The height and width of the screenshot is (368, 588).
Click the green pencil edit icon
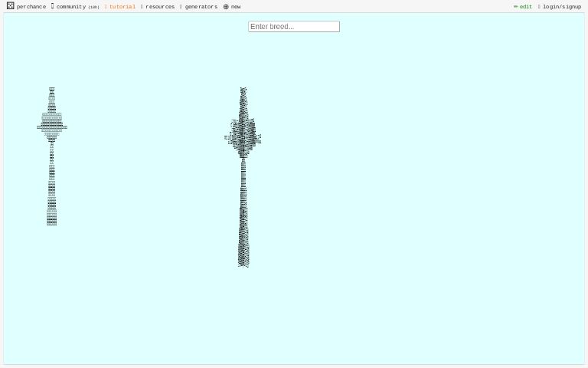515,7
